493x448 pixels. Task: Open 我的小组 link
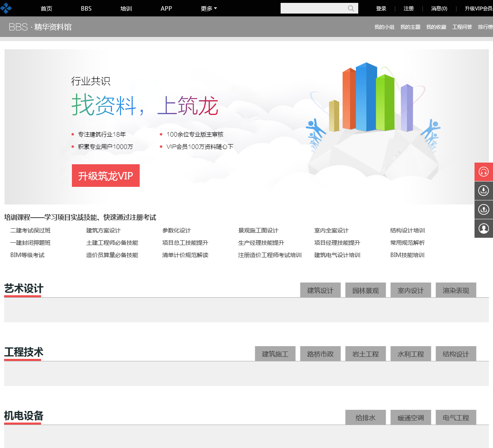pyautogui.click(x=385, y=27)
